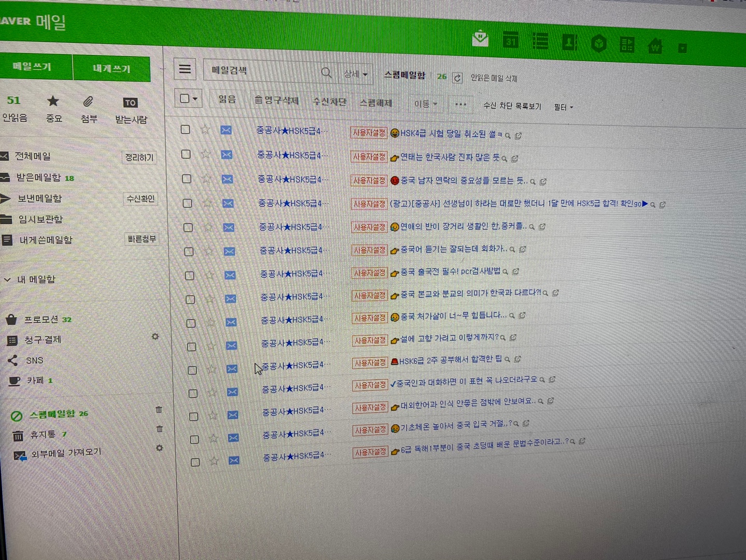The height and width of the screenshot is (560, 746).
Task: Open the address book icon in the header
Action: [x=570, y=42]
